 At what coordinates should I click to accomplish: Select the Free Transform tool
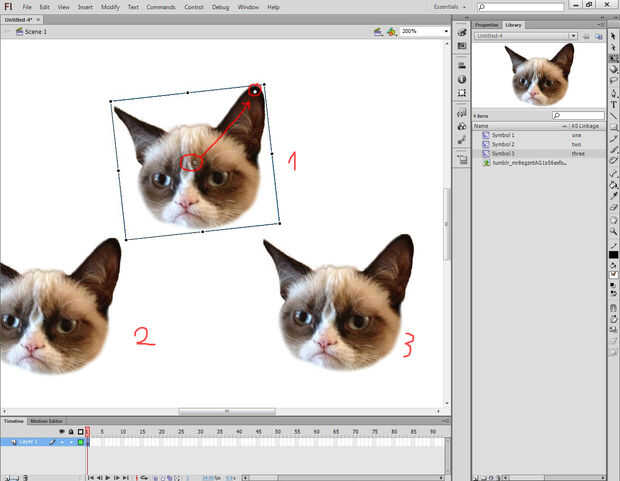point(613,58)
